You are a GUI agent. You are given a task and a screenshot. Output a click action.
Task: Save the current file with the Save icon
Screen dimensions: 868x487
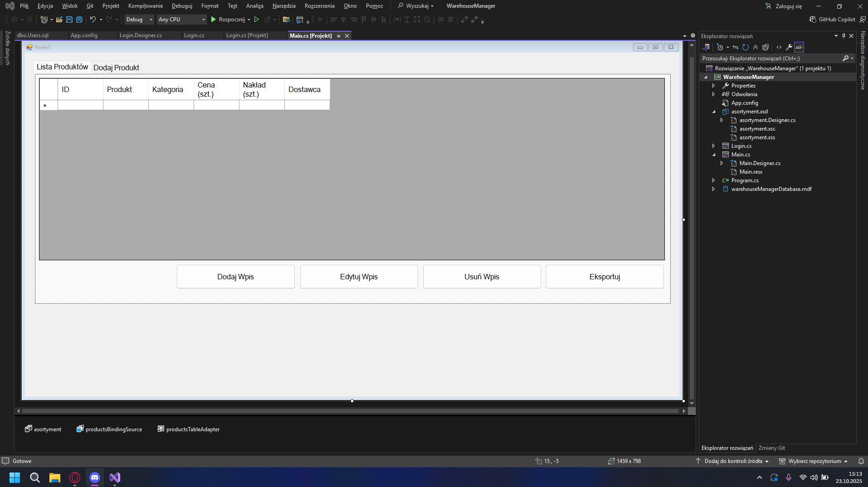(69, 19)
